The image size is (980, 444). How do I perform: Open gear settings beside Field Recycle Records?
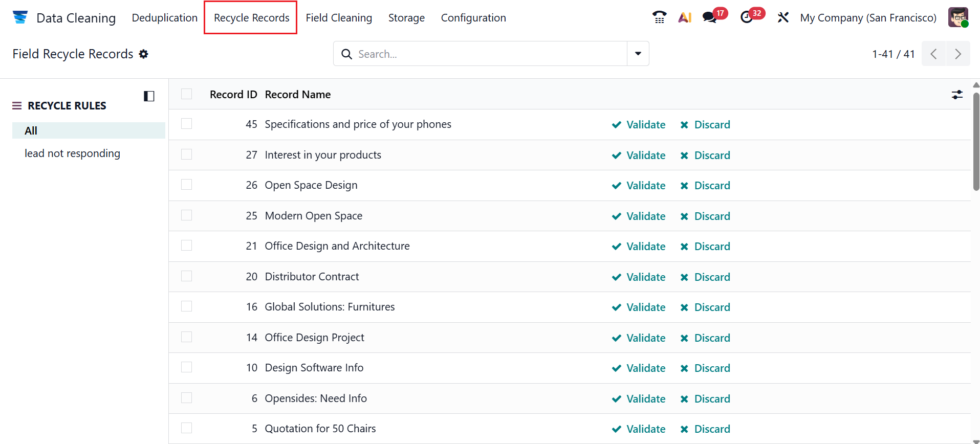coord(144,54)
